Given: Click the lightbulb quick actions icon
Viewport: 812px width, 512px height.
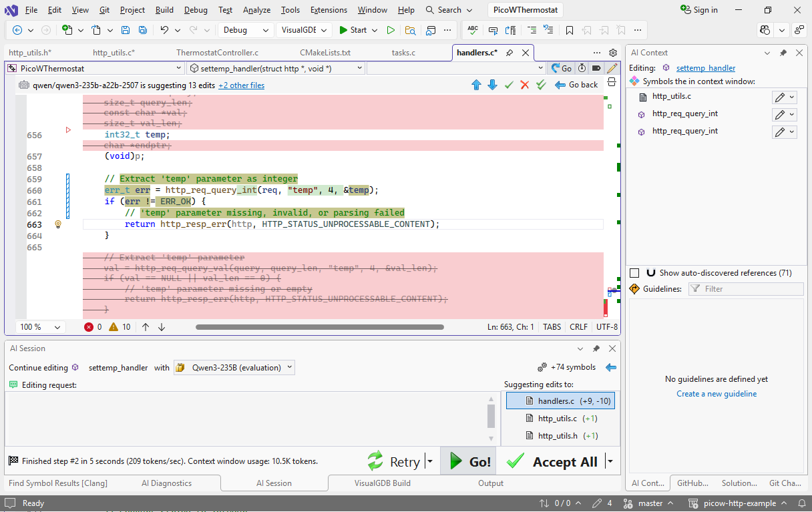Looking at the screenshot, I should pos(57,225).
